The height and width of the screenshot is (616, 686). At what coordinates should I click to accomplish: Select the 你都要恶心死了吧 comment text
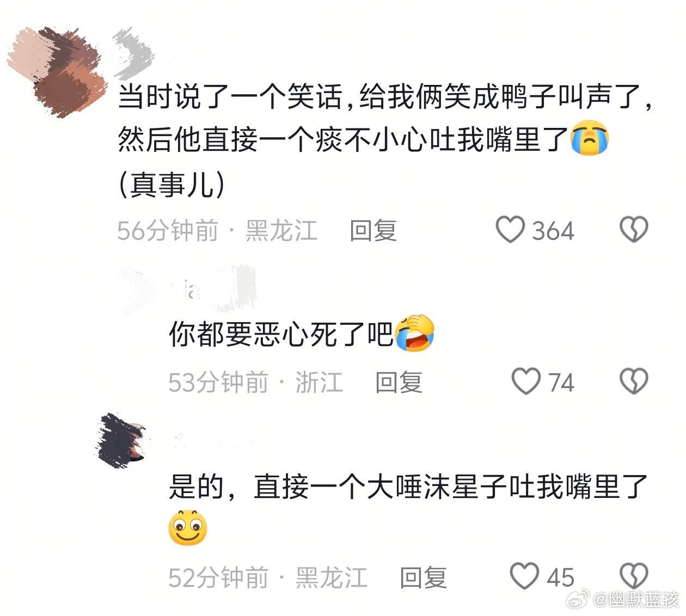(x=281, y=334)
